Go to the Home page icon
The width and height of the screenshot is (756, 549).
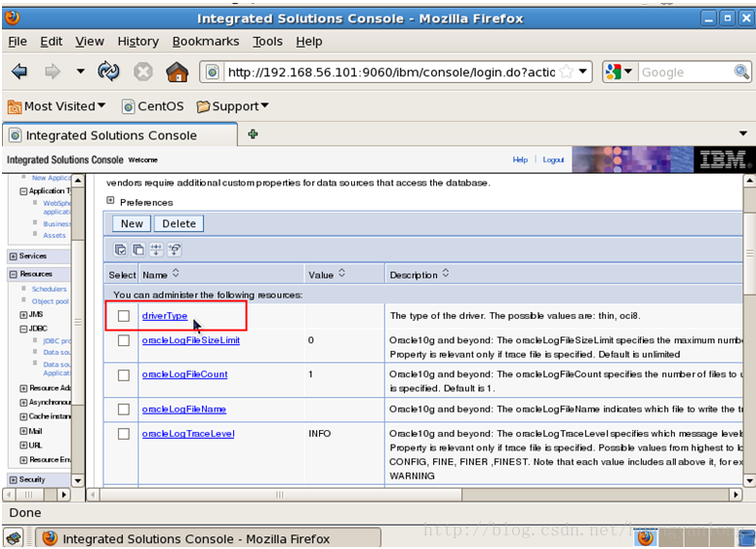[178, 72]
